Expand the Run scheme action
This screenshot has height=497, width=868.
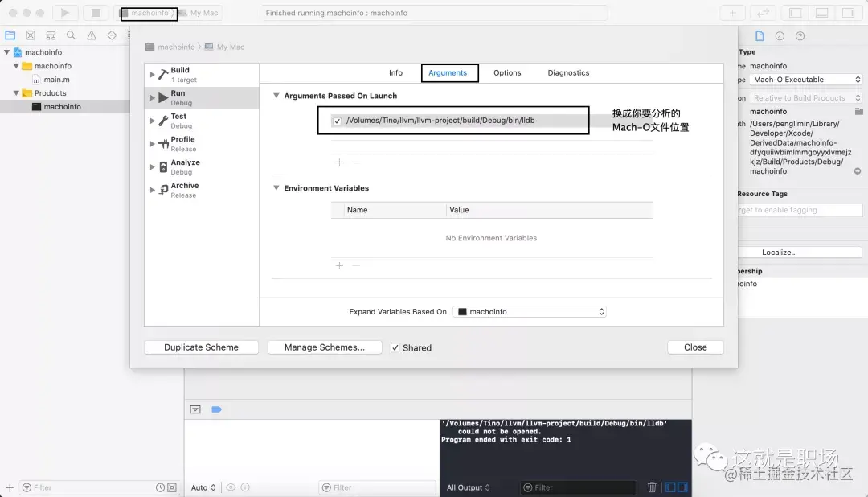pos(152,97)
